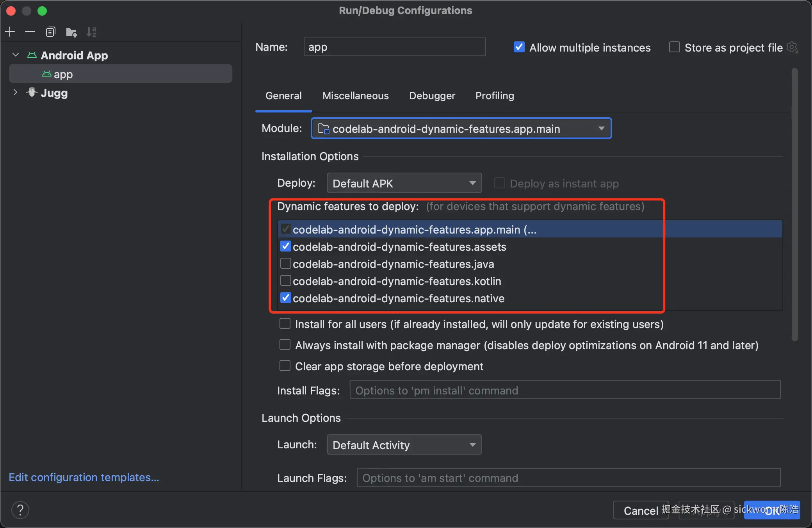Expand the Jugg configuration group
This screenshot has height=528, width=812.
[x=15, y=93]
